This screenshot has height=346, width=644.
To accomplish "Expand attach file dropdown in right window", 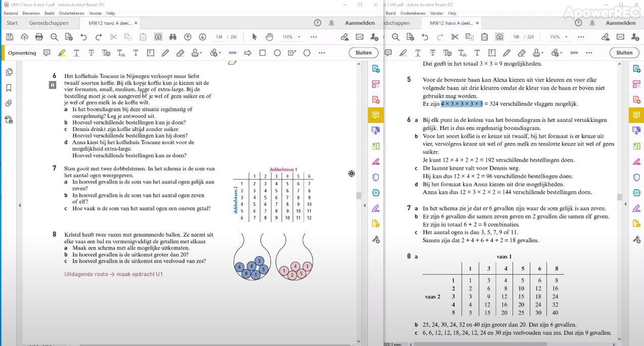I will [561, 53].
